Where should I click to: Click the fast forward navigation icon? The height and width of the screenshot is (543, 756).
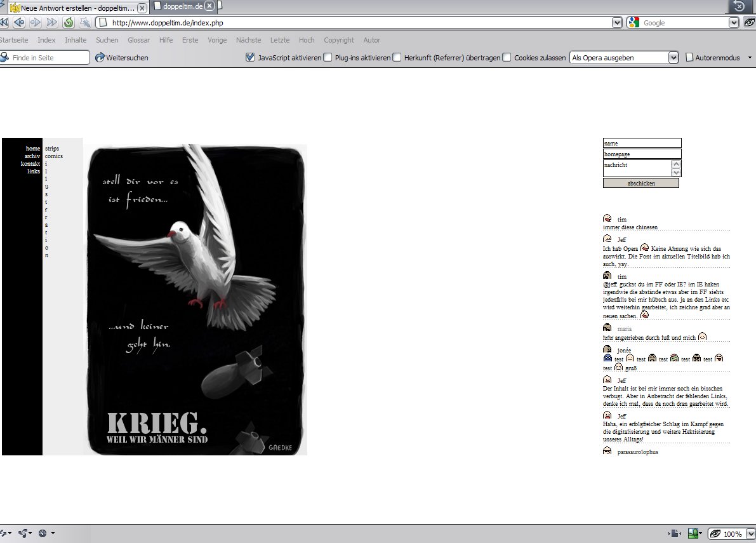click(x=52, y=23)
